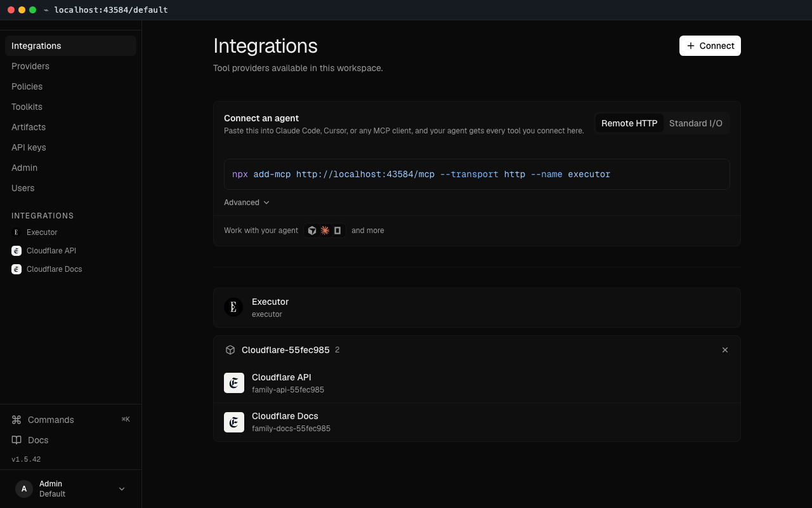Open the Admin Default workspace switcher
The width and height of the screenshot is (812, 508).
pos(70,489)
